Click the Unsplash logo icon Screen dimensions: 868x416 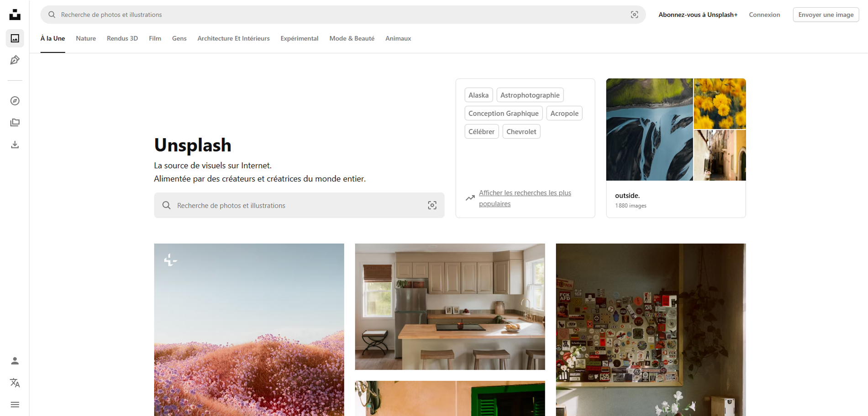point(15,14)
